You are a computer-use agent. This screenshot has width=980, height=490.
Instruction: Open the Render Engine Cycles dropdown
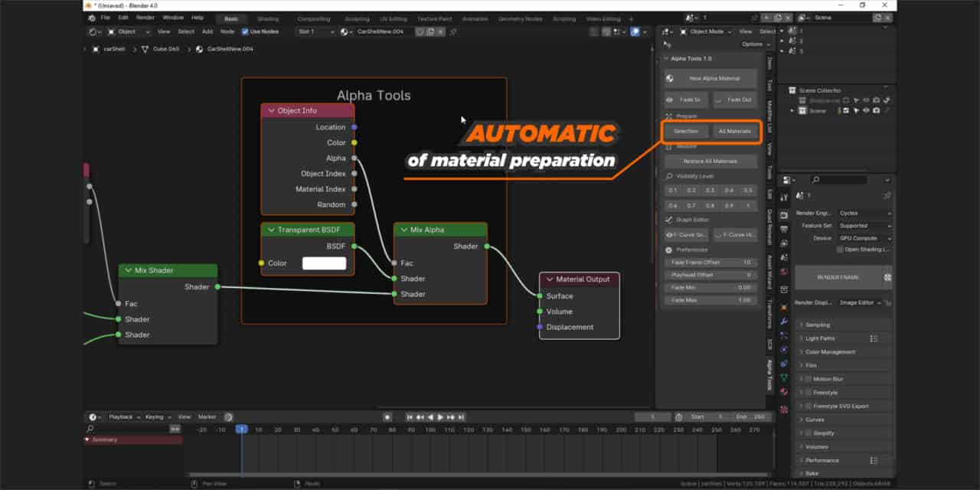coord(864,214)
